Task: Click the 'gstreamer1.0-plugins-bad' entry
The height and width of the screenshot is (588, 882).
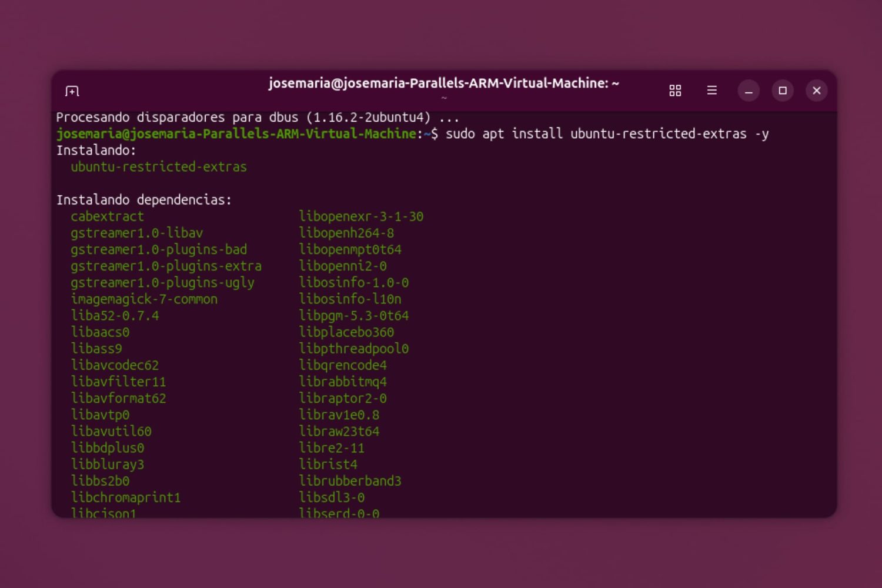Action: point(159,249)
